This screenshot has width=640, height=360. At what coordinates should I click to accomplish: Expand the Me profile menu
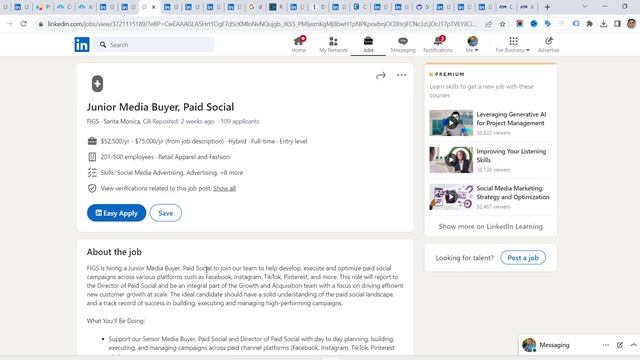472,44
